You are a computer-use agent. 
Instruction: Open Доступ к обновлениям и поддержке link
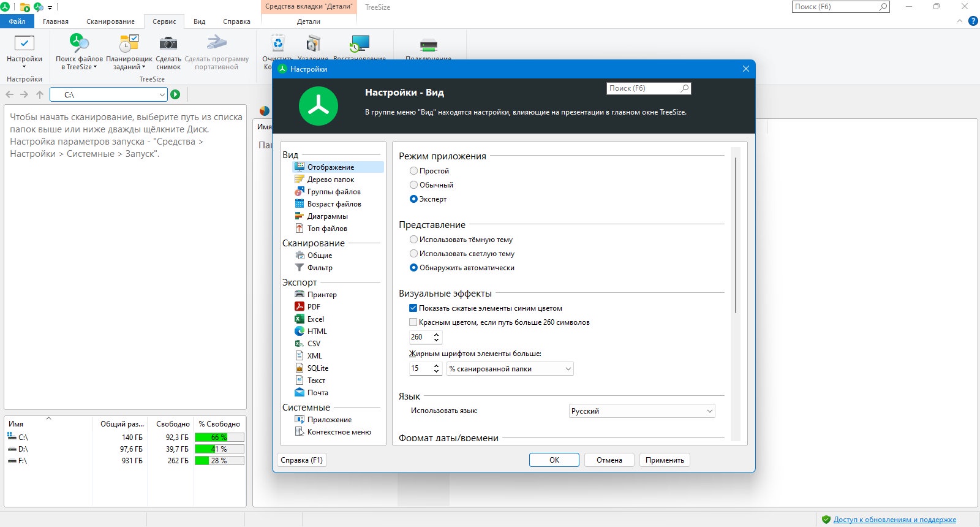894,520
